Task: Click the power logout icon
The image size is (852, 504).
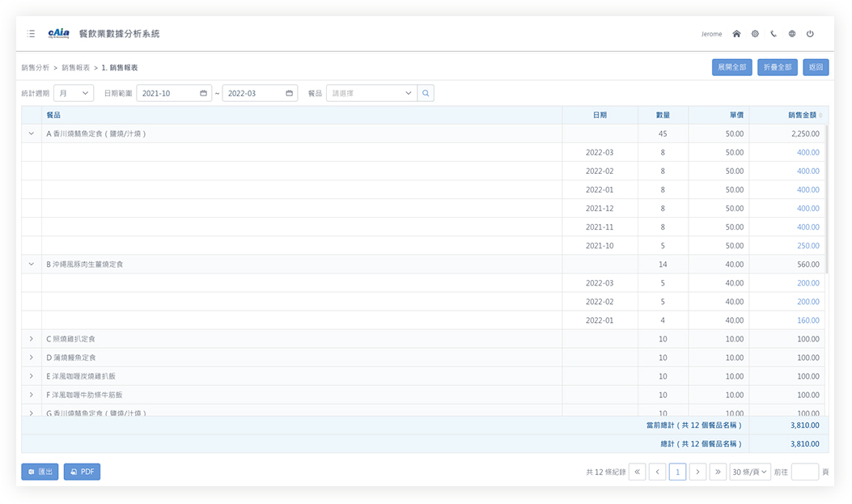Action: pyautogui.click(x=810, y=34)
